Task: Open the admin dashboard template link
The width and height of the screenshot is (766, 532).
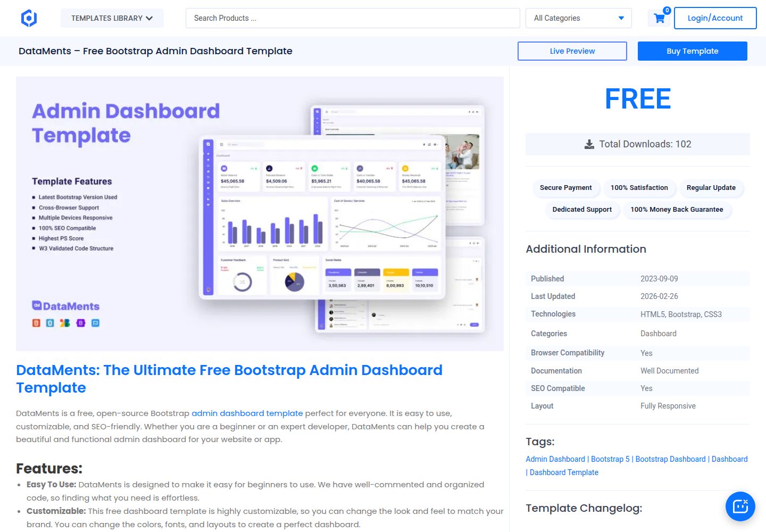Action: 247,413
